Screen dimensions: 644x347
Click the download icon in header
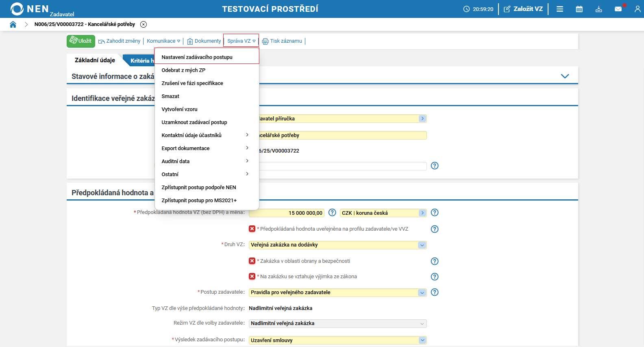tap(598, 9)
